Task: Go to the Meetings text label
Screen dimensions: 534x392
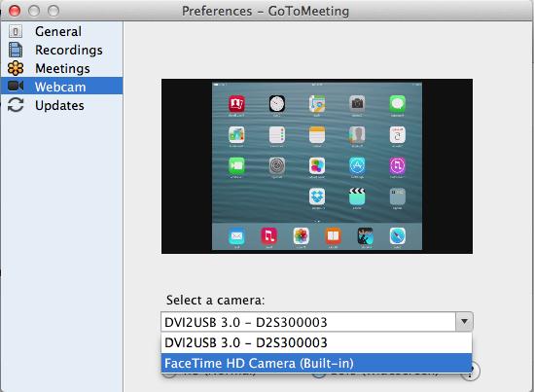Action: [62, 68]
